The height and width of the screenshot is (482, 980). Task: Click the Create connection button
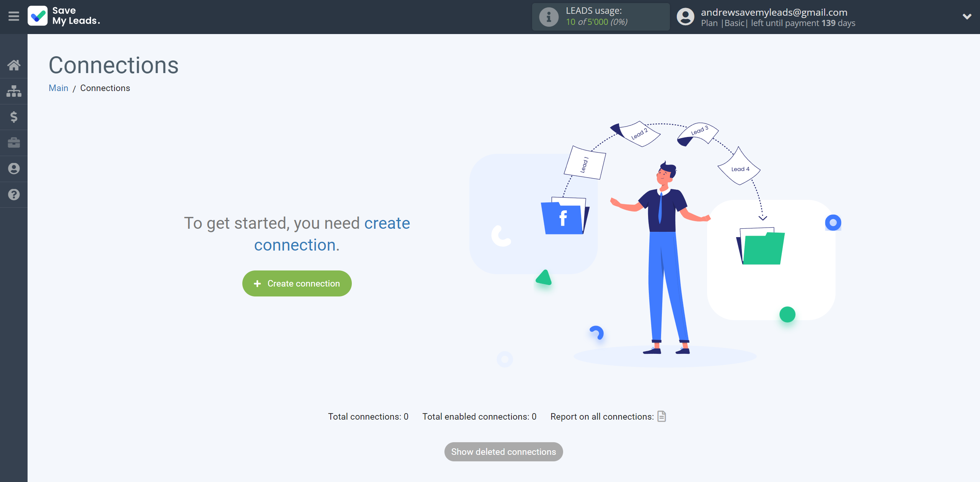297,283
